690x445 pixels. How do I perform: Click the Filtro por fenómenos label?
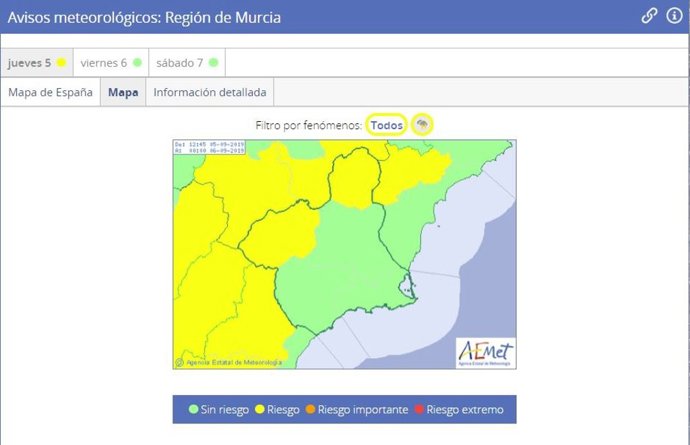(x=308, y=125)
